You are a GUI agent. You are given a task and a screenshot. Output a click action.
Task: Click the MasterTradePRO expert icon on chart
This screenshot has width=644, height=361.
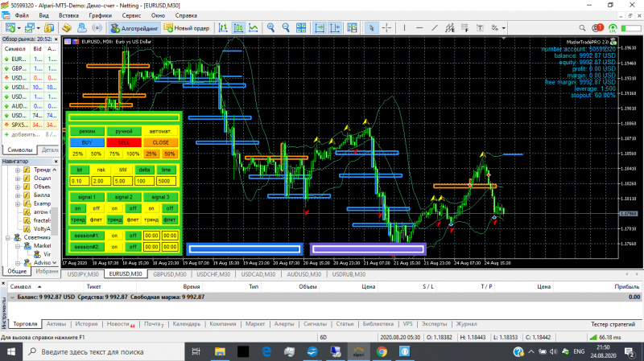tap(613, 42)
